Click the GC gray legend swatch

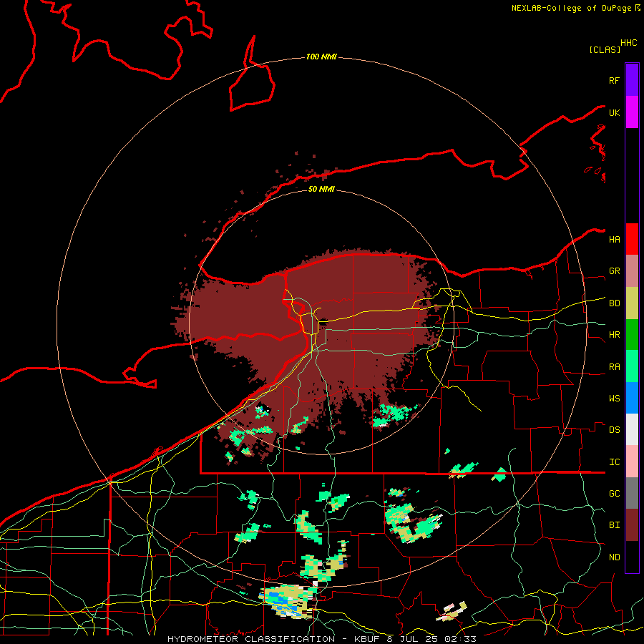(x=632, y=493)
